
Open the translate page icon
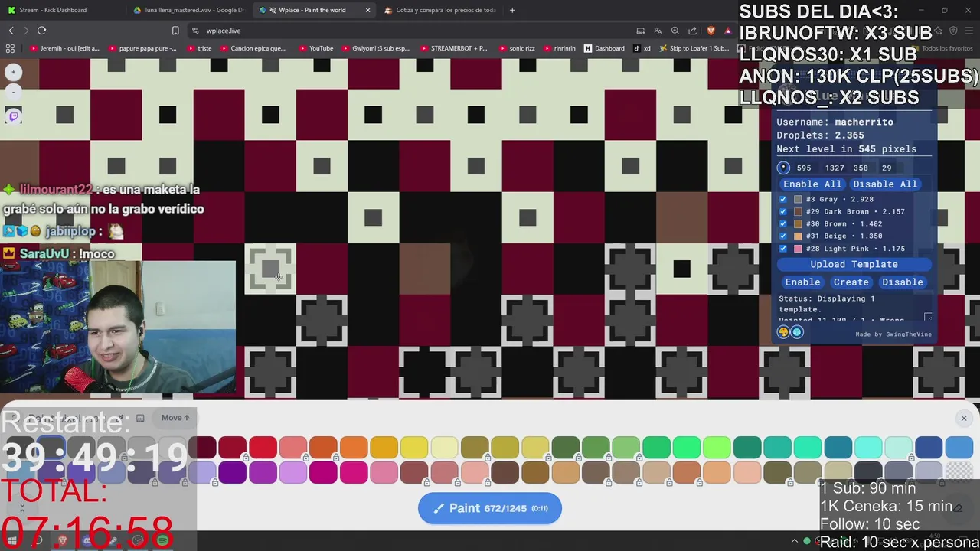pos(658,31)
